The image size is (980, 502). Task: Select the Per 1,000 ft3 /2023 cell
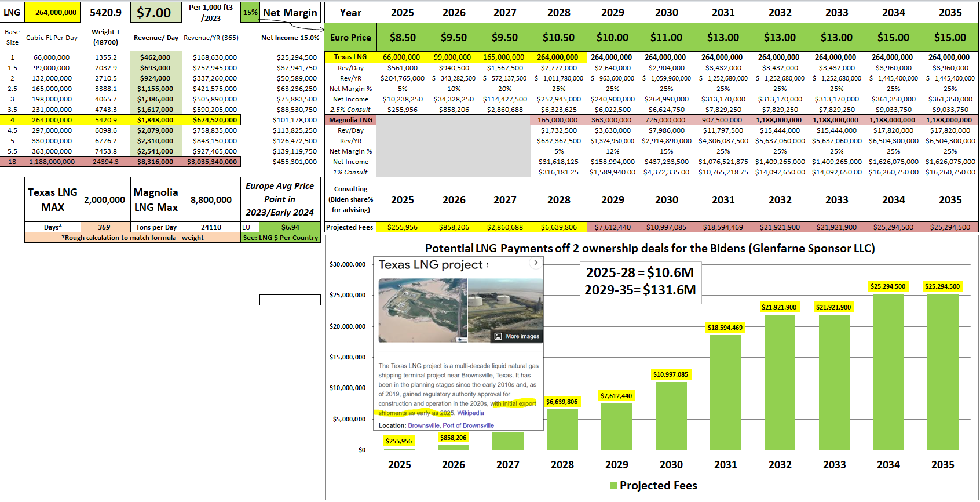(211, 13)
